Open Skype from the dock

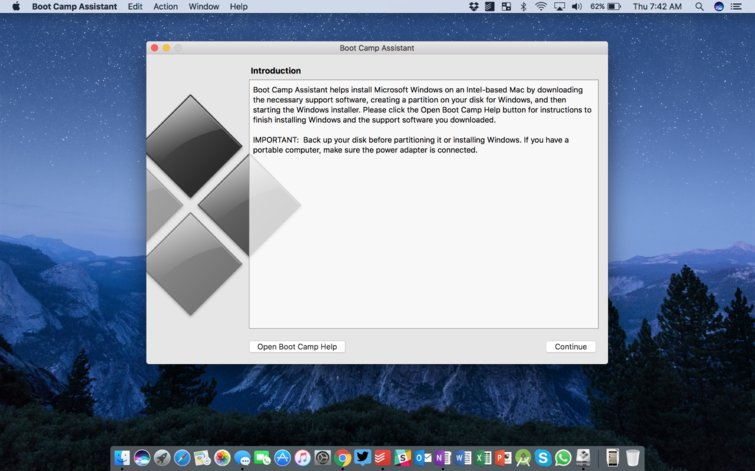click(x=543, y=457)
